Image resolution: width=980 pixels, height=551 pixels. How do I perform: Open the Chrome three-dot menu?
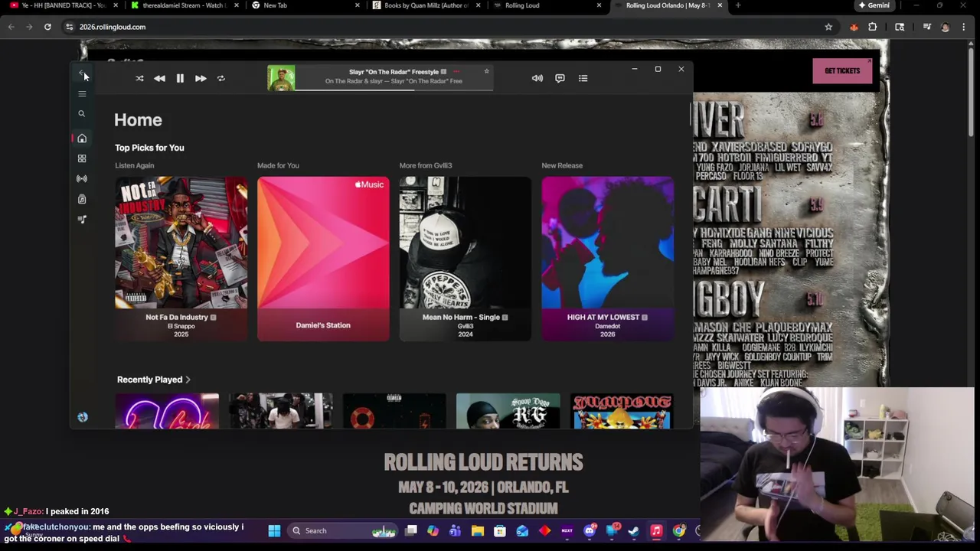click(x=963, y=27)
